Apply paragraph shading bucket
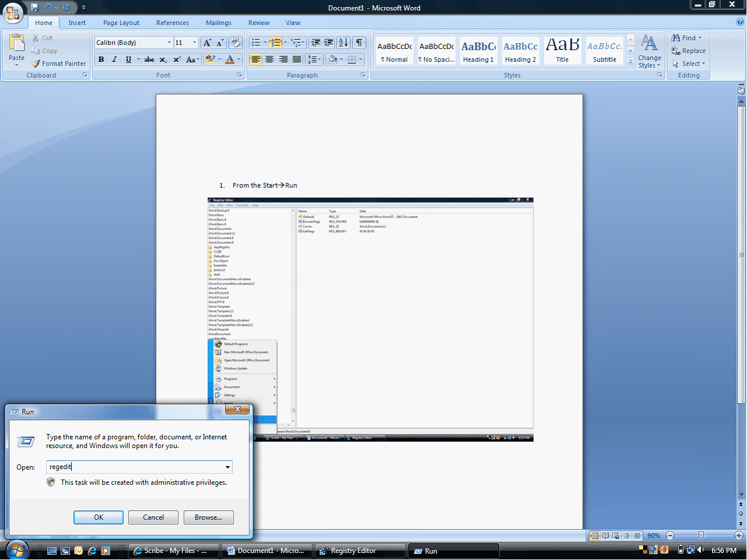The height and width of the screenshot is (560, 747). [x=333, y=60]
